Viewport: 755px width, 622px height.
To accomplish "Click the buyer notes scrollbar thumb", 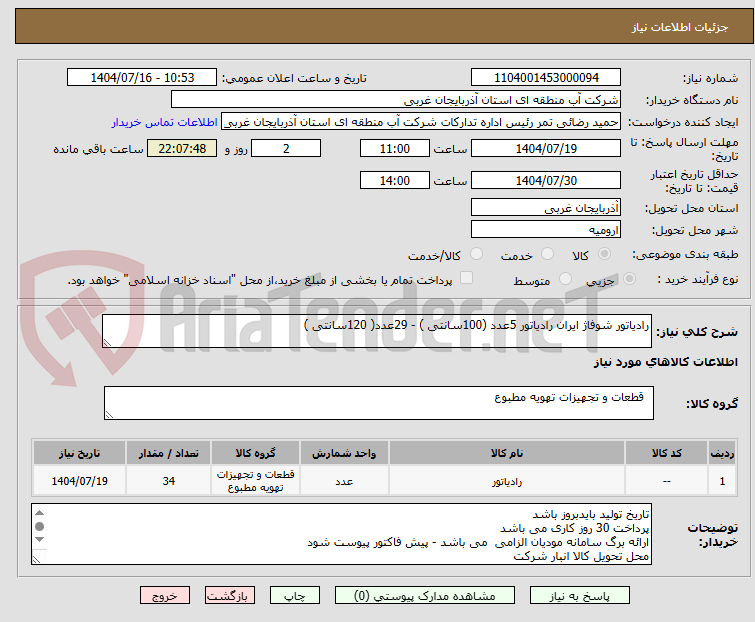I will click(39, 526).
